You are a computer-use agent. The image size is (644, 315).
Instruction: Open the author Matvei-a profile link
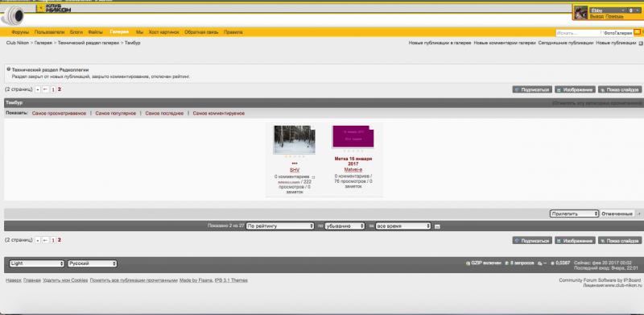pos(353,169)
